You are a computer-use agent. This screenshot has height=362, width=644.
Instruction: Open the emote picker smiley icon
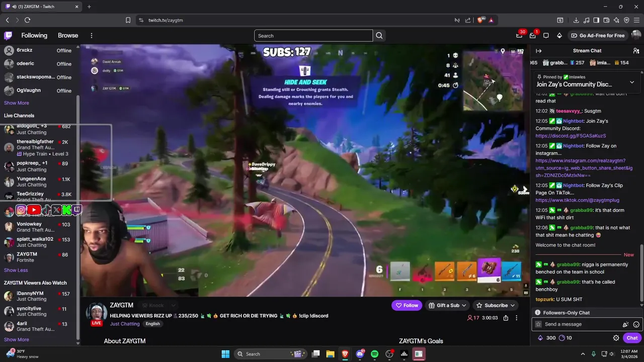[636, 324]
